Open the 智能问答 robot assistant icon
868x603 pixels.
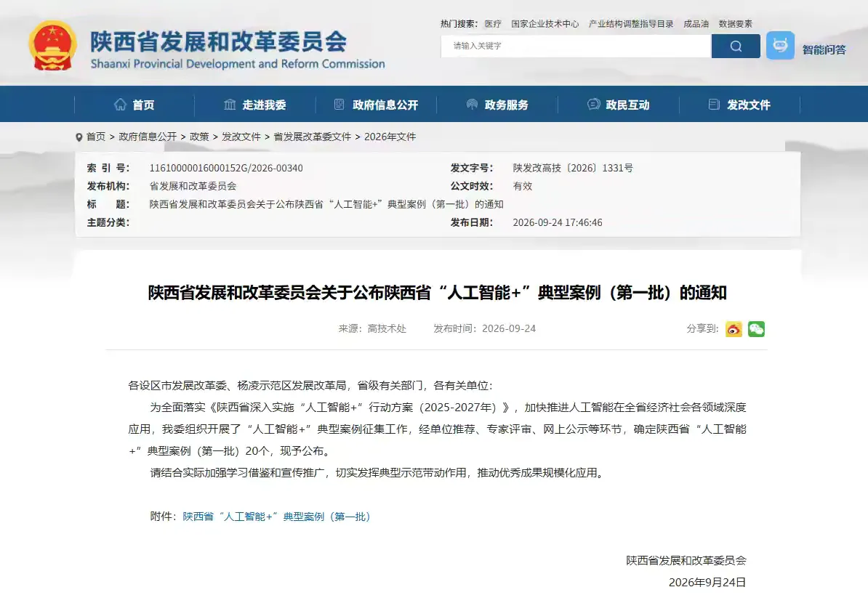click(x=780, y=45)
